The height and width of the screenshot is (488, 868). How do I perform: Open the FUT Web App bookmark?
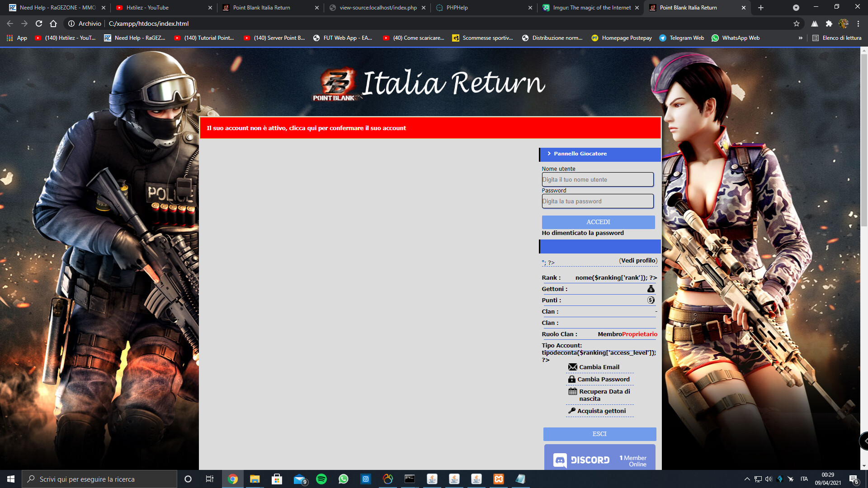(x=343, y=38)
